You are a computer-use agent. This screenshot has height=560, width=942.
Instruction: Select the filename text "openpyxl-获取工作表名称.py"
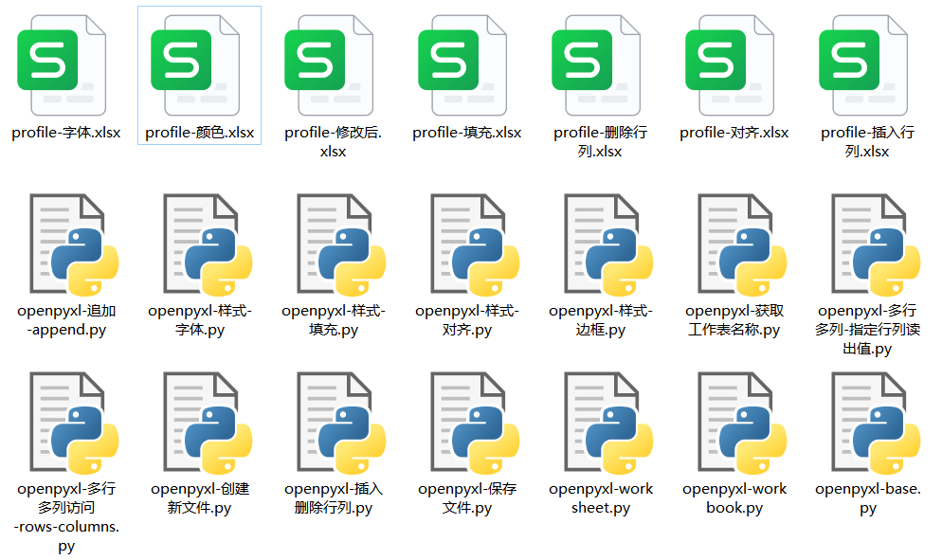(734, 320)
